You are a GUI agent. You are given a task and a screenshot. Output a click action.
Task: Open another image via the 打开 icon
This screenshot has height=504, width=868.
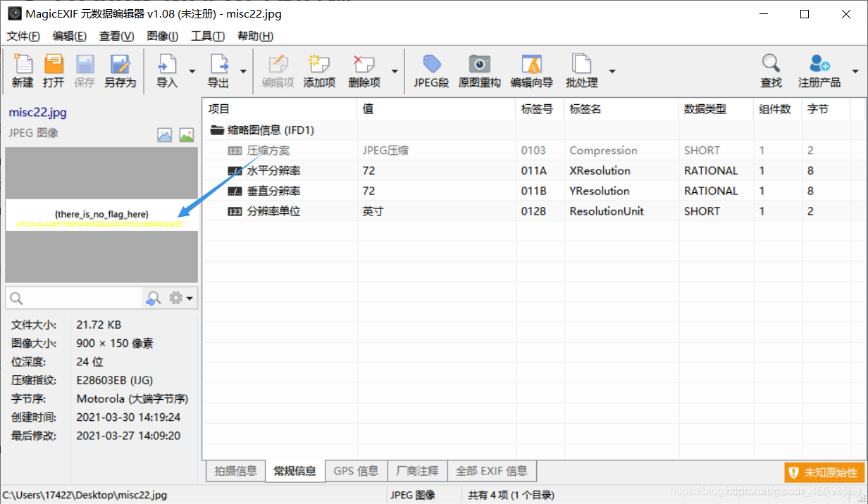54,70
